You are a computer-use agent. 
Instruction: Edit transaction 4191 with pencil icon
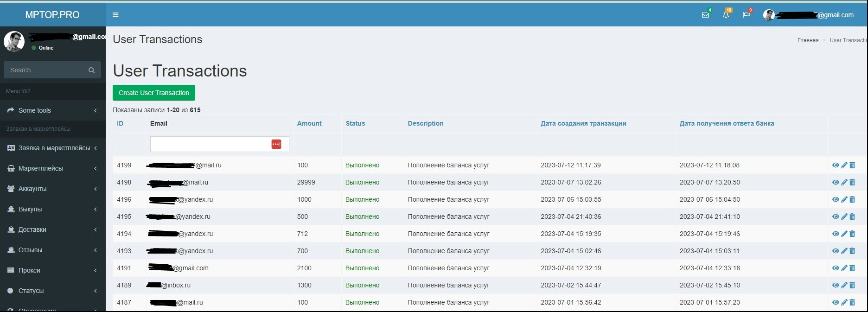pos(844,268)
